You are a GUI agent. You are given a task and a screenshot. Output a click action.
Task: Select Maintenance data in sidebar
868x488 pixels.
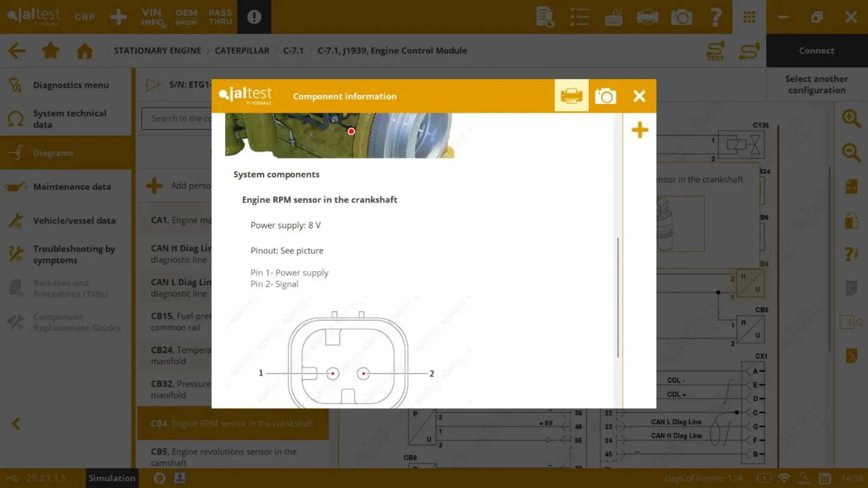coord(72,187)
